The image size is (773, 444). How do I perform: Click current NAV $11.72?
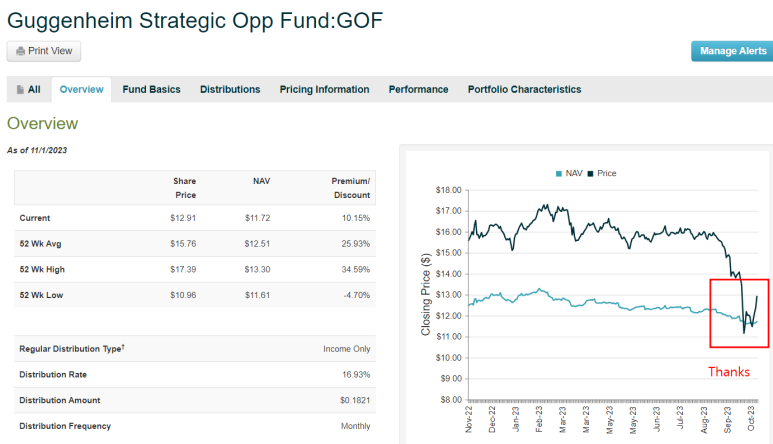[x=258, y=218]
